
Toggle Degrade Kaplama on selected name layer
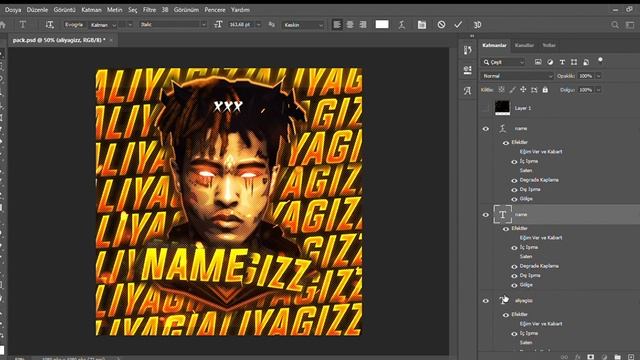click(x=514, y=267)
